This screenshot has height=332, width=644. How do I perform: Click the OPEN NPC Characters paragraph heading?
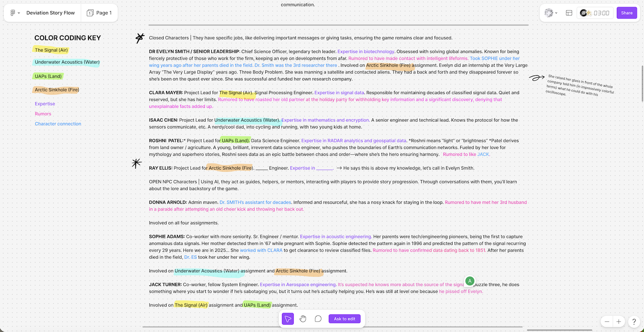click(x=333, y=185)
